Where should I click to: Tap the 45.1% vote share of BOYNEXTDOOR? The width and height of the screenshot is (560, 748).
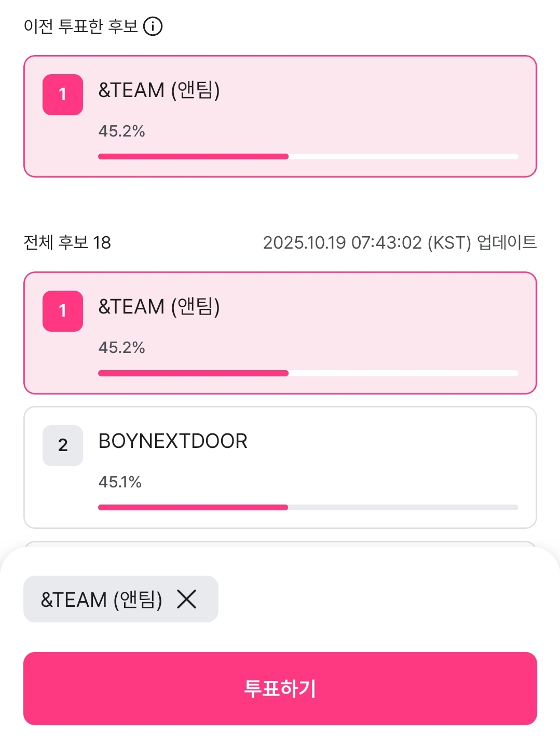pos(120,482)
